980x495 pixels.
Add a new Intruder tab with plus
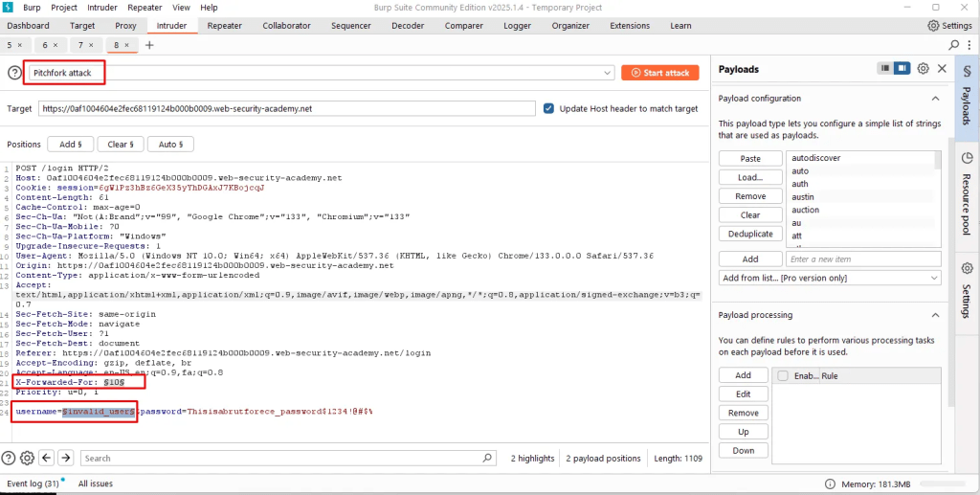pos(149,45)
